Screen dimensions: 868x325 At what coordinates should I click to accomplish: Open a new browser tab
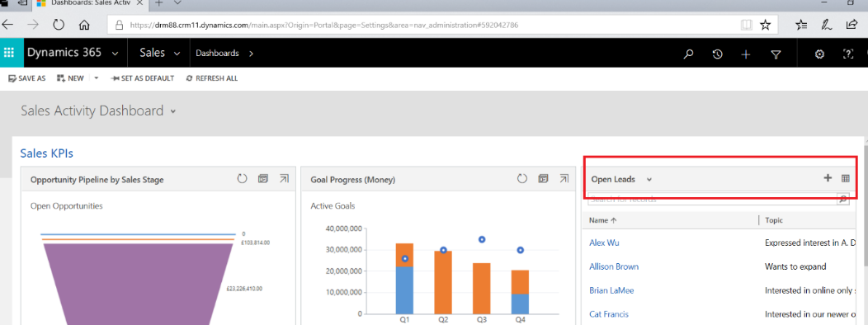pyautogui.click(x=159, y=3)
